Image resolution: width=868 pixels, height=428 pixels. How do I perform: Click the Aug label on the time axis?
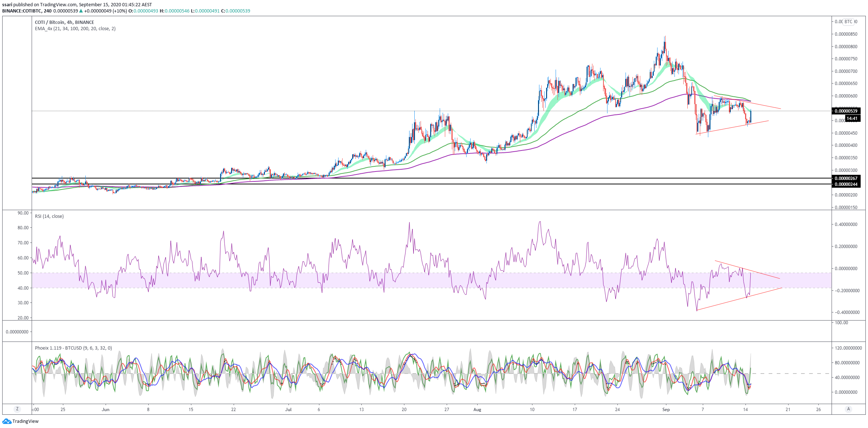click(477, 409)
